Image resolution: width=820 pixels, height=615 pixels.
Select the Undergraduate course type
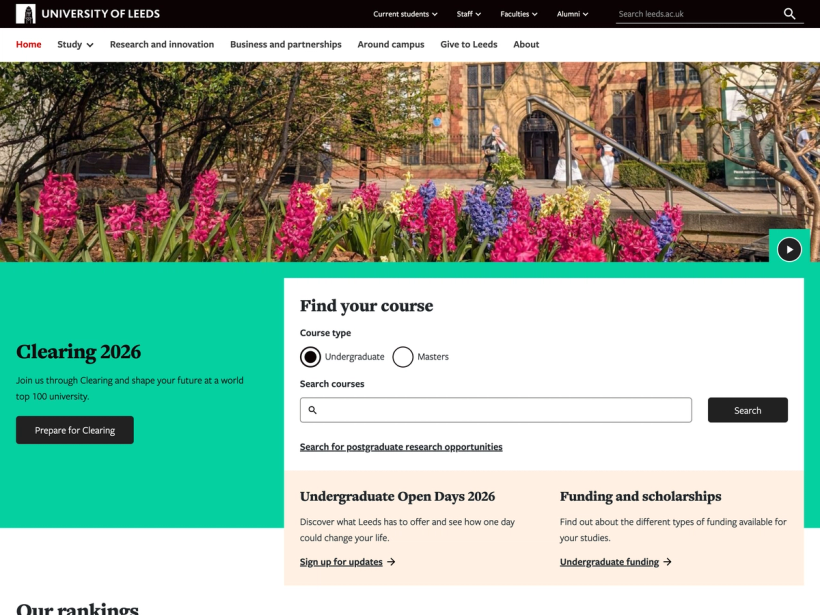310,357
